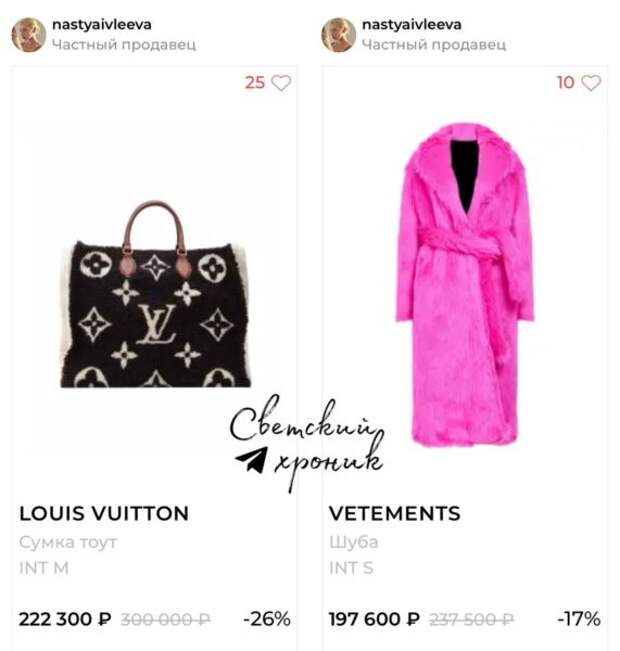Open the LOUIS VUITTON brand title
Image resolution: width=620 pixels, height=651 pixels.
(104, 514)
